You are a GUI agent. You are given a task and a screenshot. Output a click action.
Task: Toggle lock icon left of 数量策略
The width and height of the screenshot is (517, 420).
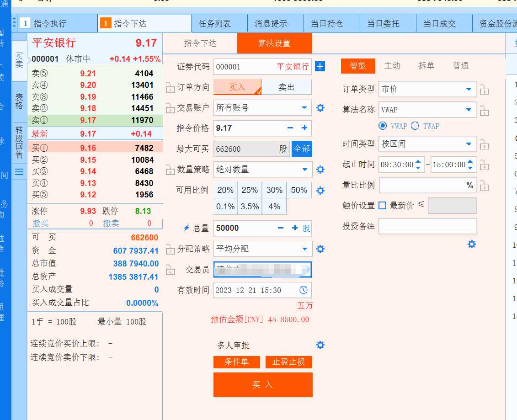[x=170, y=170]
